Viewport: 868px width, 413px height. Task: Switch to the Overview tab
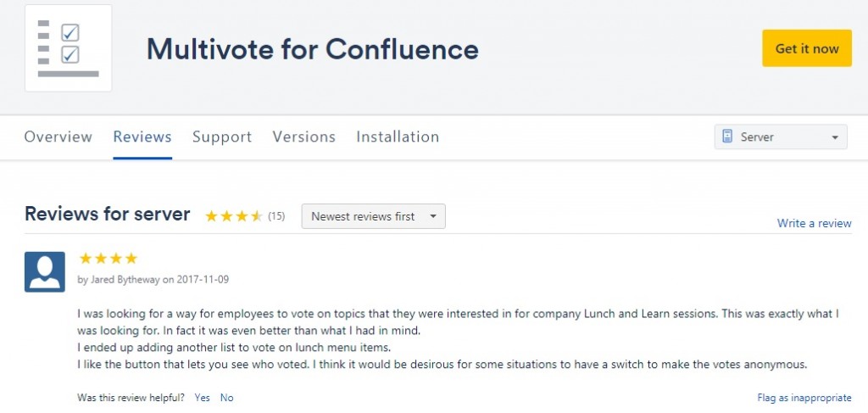click(58, 137)
